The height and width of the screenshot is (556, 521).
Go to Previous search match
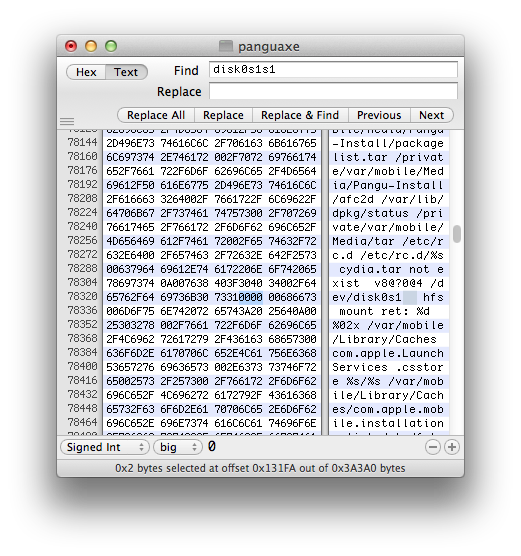379,115
